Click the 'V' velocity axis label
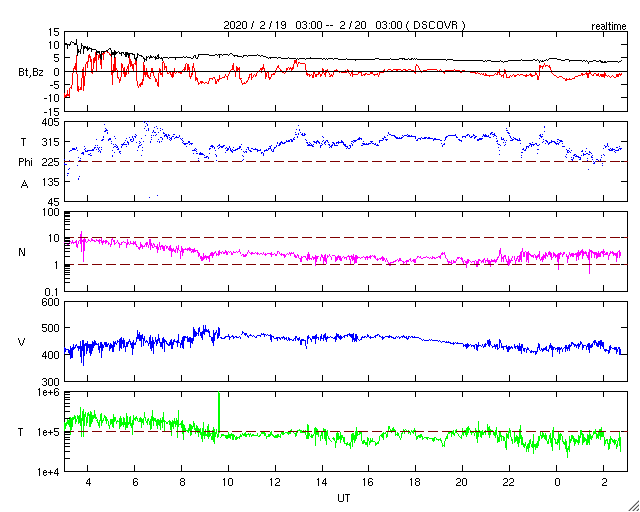This screenshot has width=640, height=512. tap(22, 342)
